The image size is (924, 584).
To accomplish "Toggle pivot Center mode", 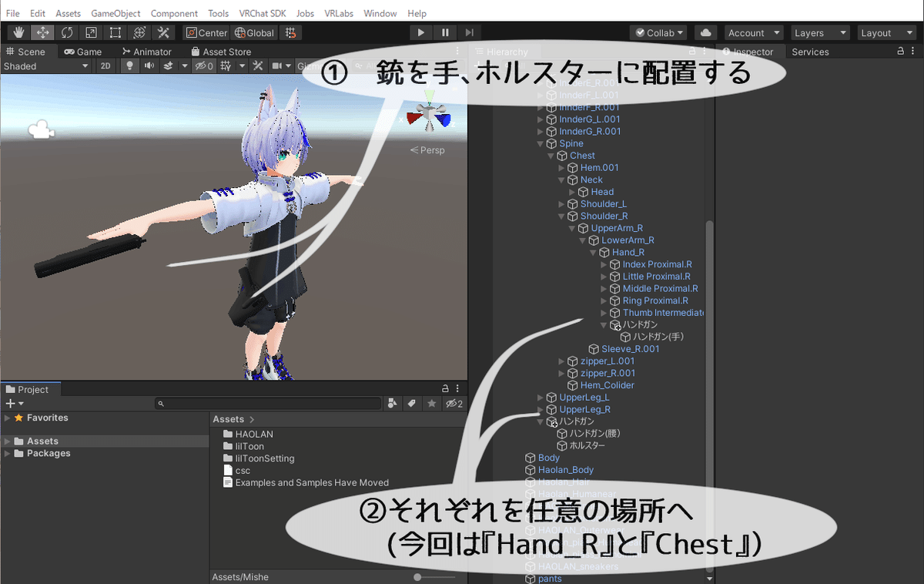I will (207, 32).
